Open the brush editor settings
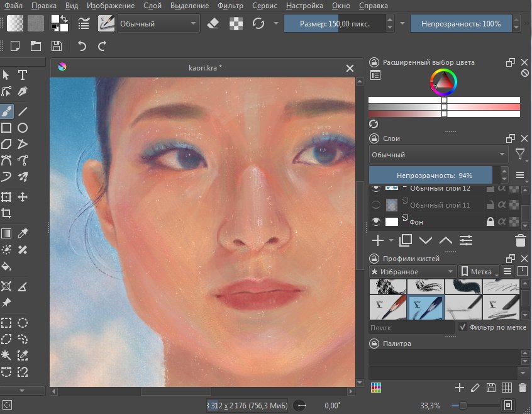Viewport: 532px width, 414px height. click(84, 24)
